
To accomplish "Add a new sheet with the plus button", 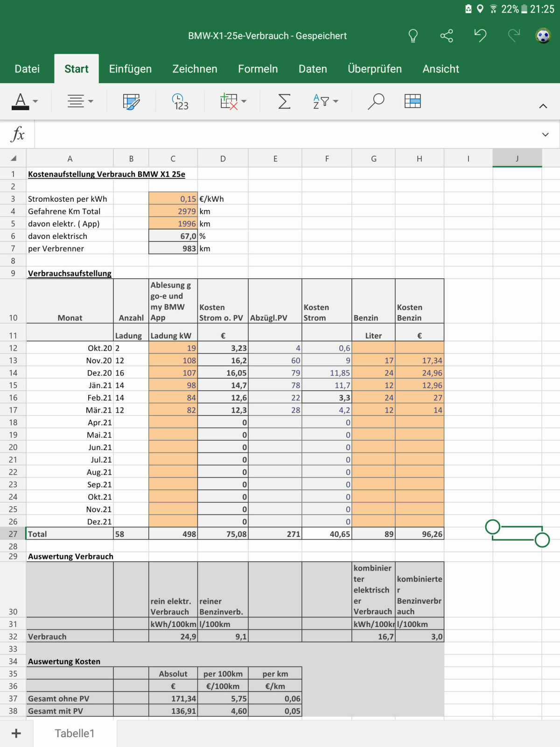I will coord(16,733).
